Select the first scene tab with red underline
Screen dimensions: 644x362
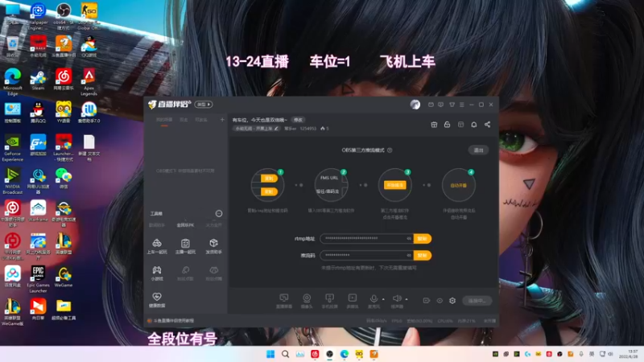(x=164, y=120)
